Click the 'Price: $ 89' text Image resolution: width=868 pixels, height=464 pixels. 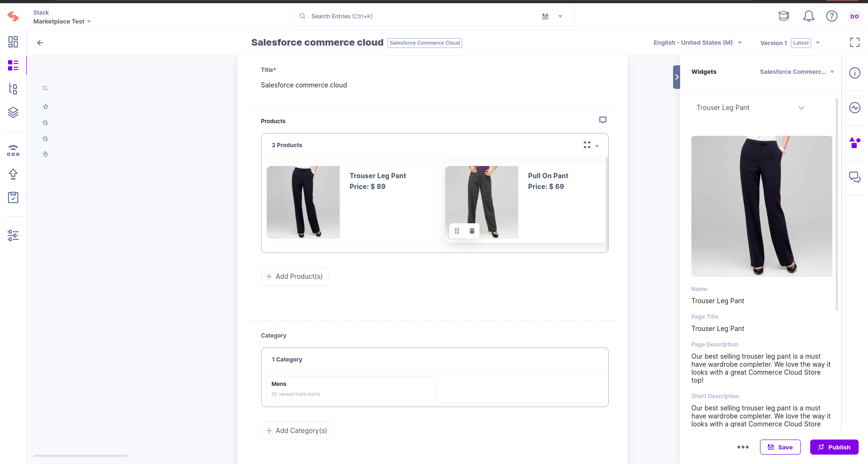click(x=367, y=187)
